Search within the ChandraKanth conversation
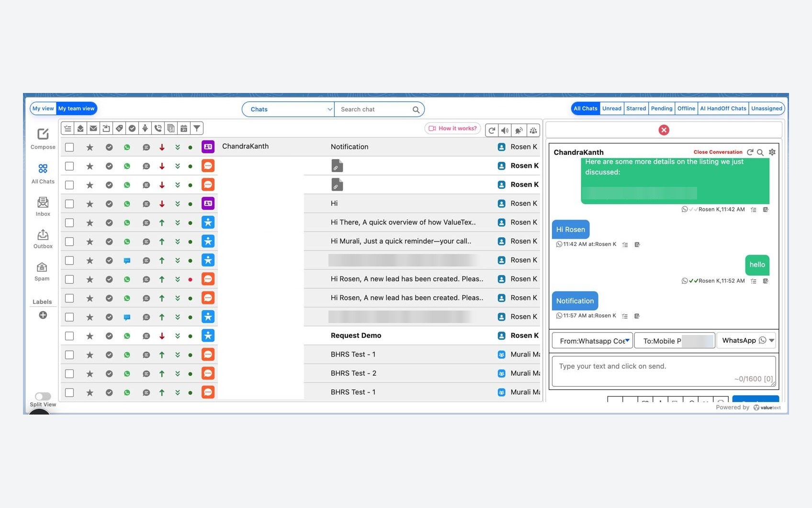Image resolution: width=812 pixels, height=508 pixels. [x=760, y=152]
